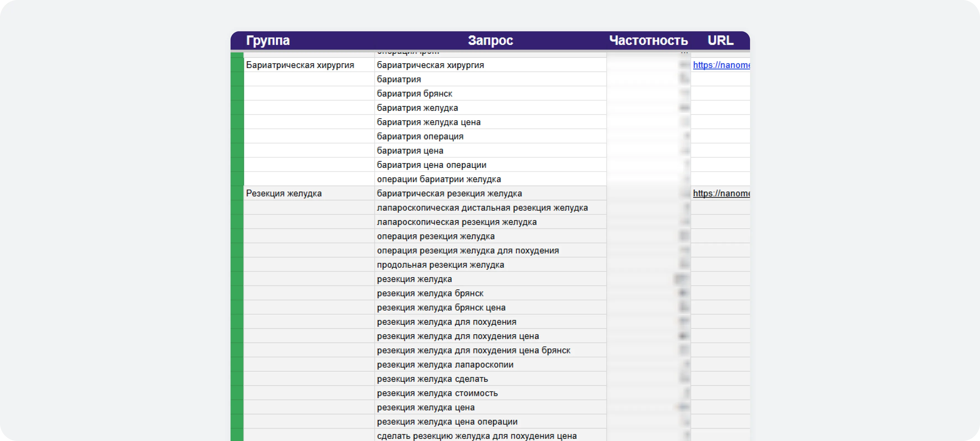
Task: Select the cell резекция желудка брянск цена
Action: click(x=490, y=308)
